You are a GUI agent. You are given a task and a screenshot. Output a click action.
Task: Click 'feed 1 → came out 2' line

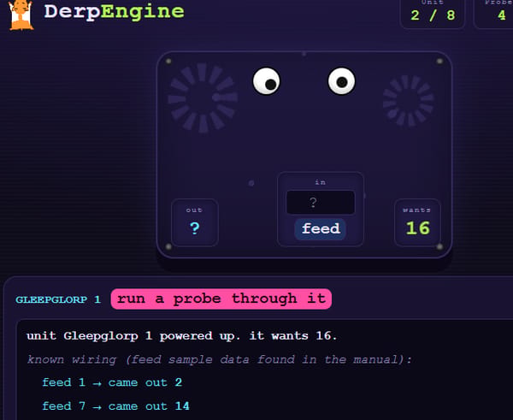point(112,382)
